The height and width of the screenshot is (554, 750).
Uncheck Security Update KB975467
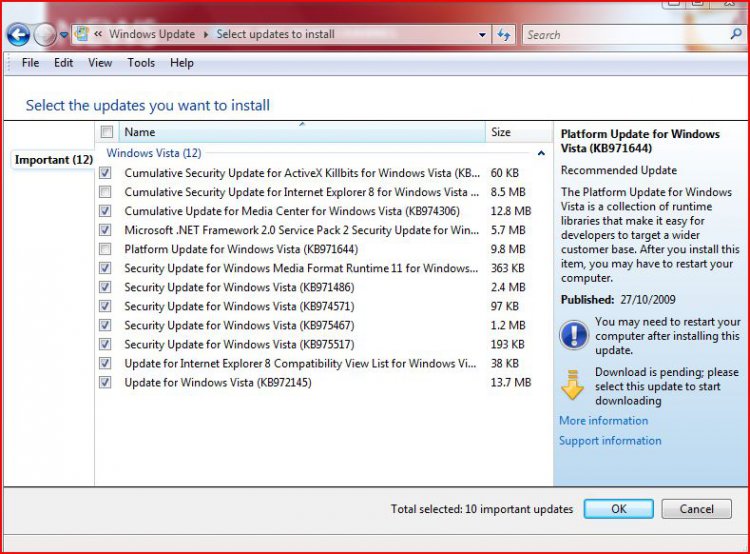coord(105,325)
